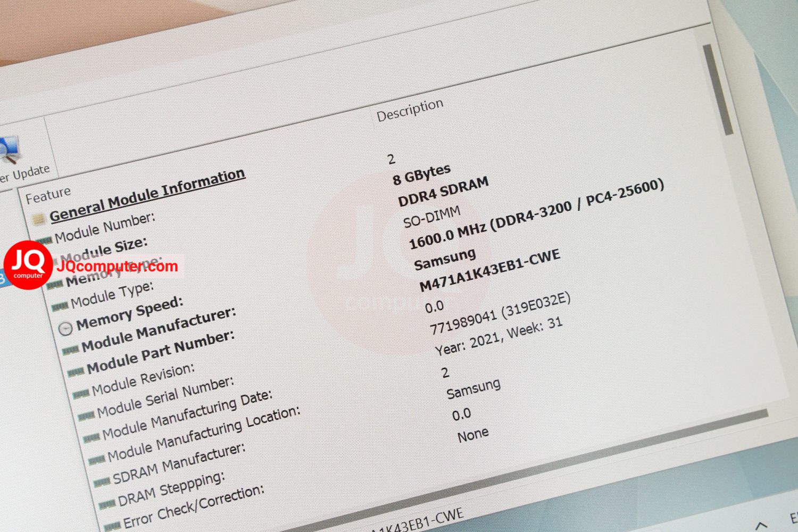The image size is (798, 532).
Task: Click the icon beside Module Manufacturer
Action: pyautogui.click(x=70, y=351)
